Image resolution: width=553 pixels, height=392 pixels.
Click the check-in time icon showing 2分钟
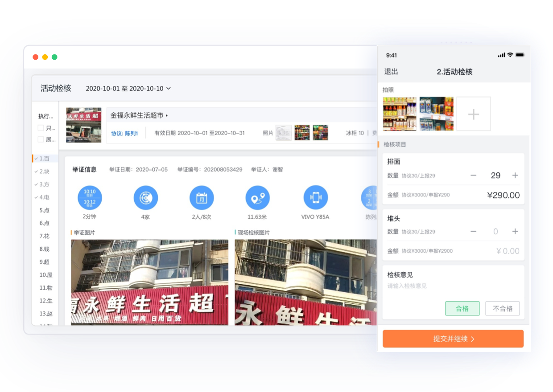tap(91, 197)
